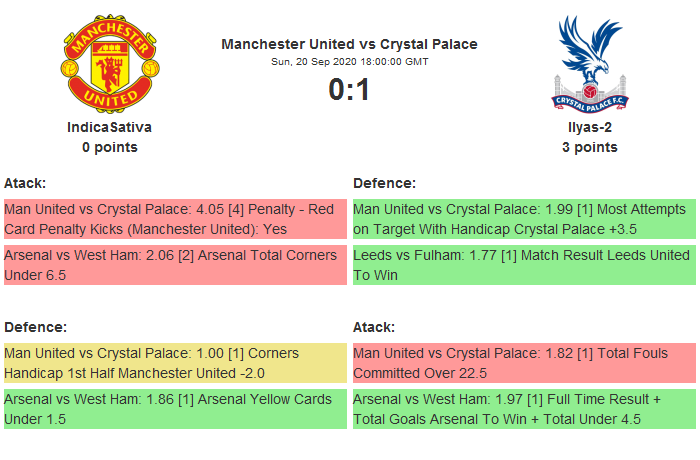The width and height of the screenshot is (700, 460).
Task: Click the 0:1 match score
Action: click(349, 90)
